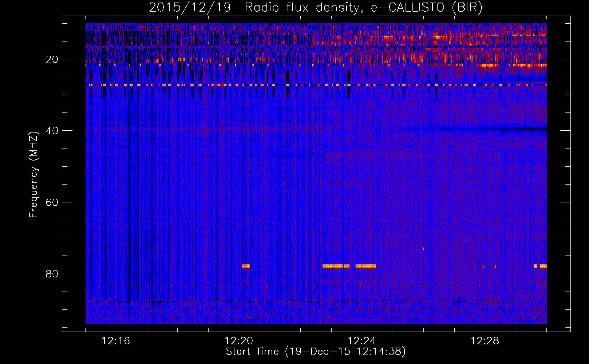Click the short yellow burst near 12:20 at 78 MHz
Viewport: 589px width, 364px height.
point(246,266)
